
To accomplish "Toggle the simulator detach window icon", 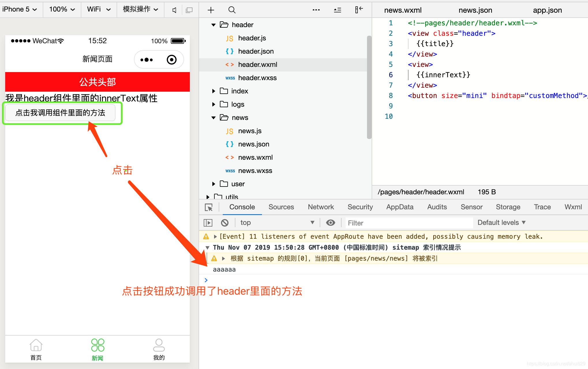I will [x=189, y=10].
